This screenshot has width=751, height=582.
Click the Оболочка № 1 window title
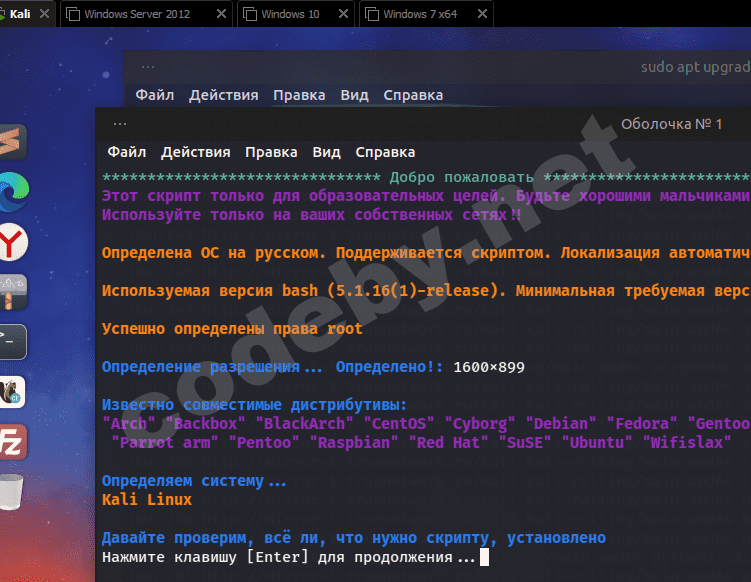click(x=671, y=125)
